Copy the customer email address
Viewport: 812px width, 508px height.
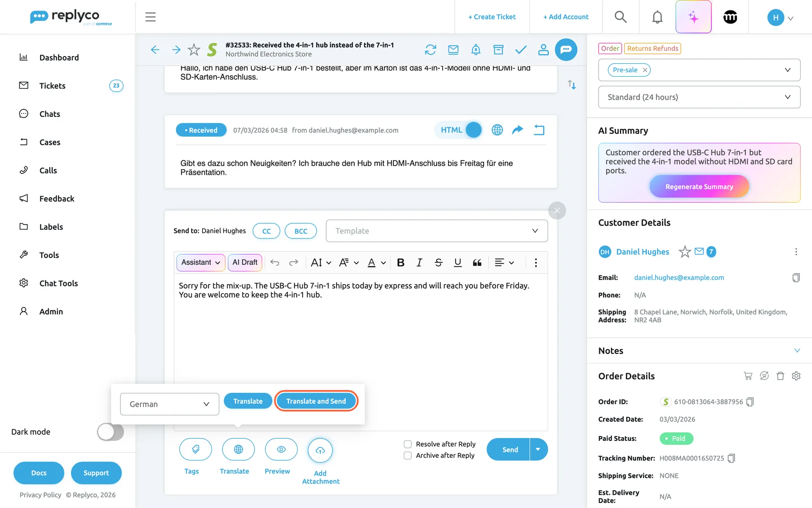tap(796, 278)
